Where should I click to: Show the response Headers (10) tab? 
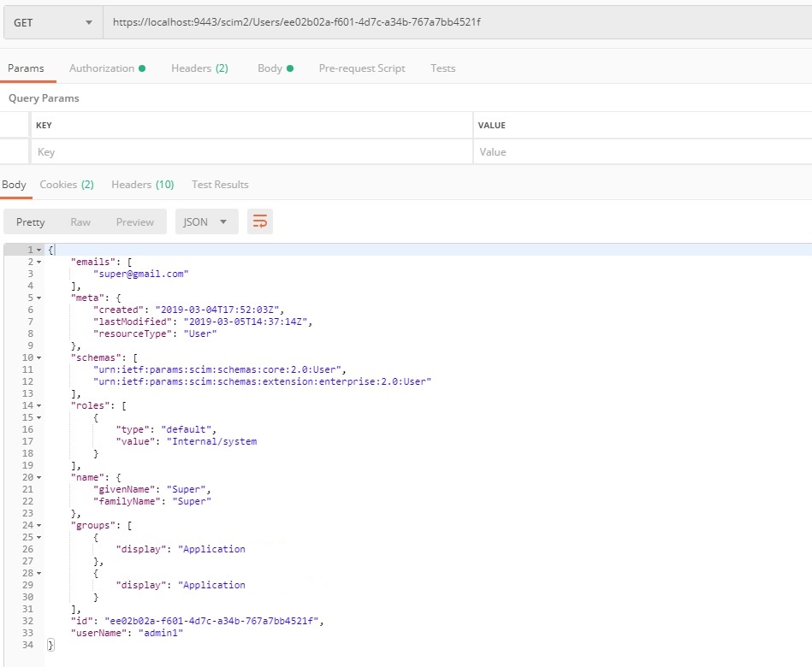point(142,185)
